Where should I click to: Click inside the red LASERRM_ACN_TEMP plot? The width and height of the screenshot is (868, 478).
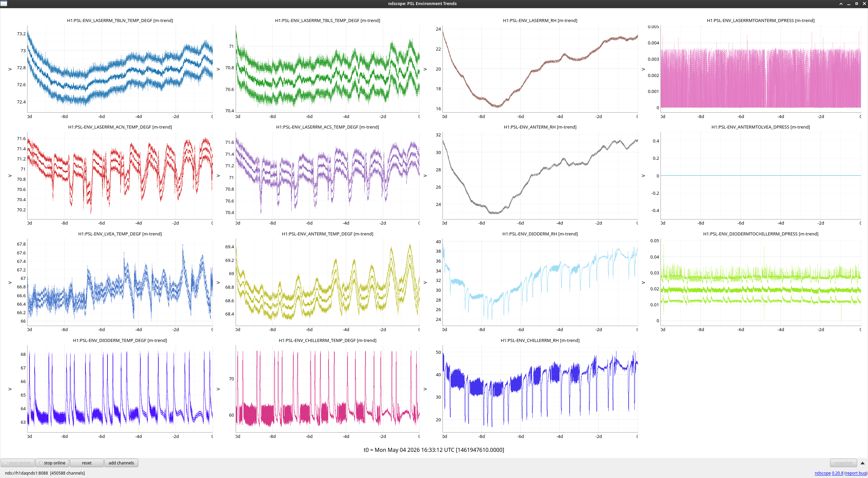pos(120,176)
